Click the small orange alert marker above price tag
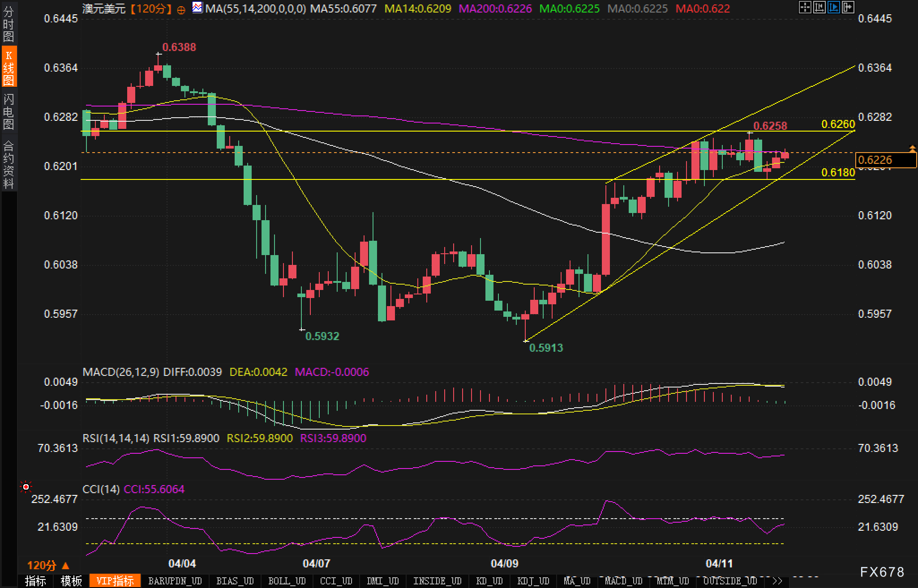 click(x=912, y=148)
